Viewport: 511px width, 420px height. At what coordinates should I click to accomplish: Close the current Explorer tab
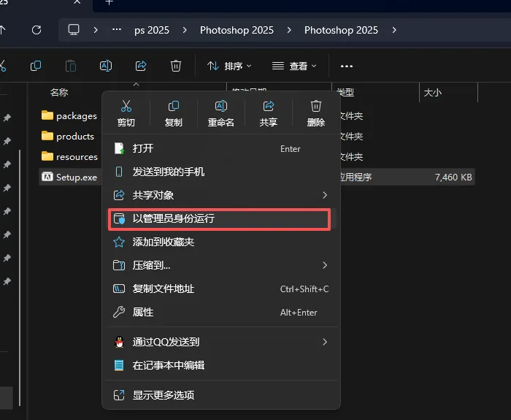[x=77, y=1]
